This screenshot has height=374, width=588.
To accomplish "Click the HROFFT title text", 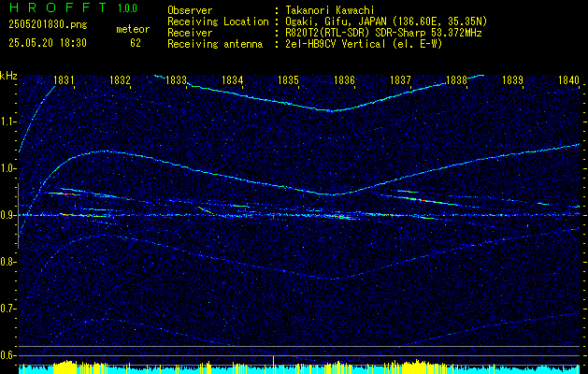I will point(59,7).
